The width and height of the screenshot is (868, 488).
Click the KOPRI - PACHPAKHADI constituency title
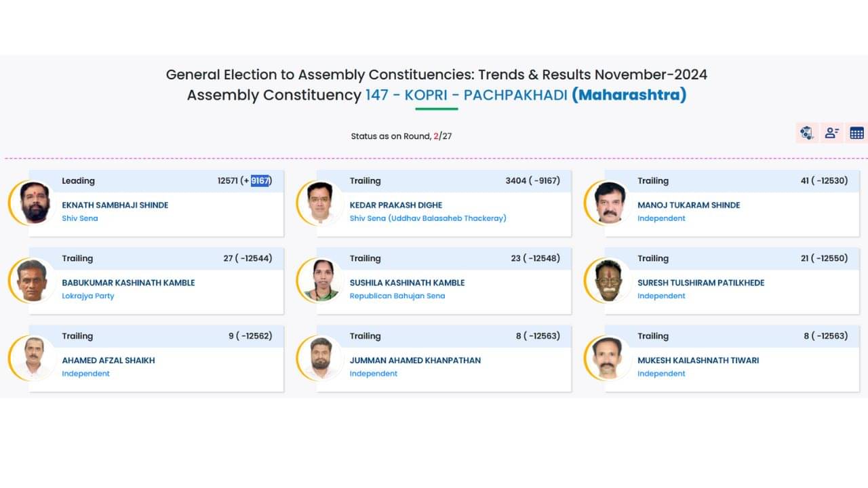click(x=486, y=95)
